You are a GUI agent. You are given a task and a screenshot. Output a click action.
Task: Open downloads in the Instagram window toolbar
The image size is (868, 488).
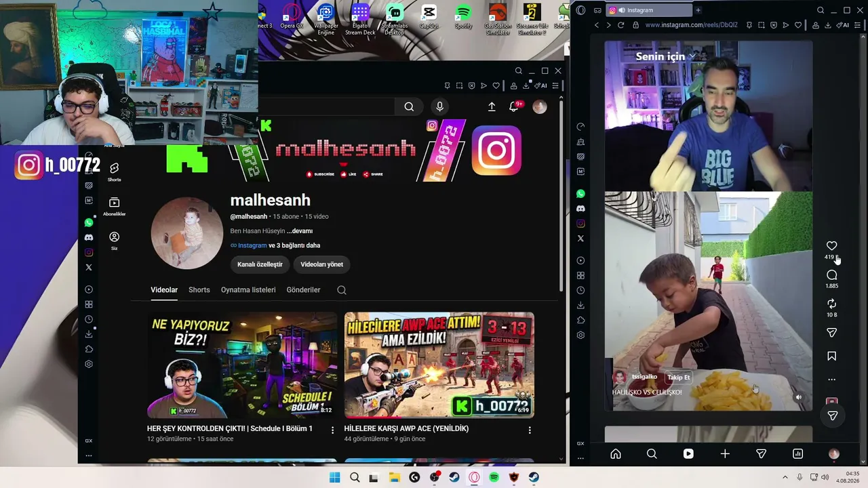(828, 25)
